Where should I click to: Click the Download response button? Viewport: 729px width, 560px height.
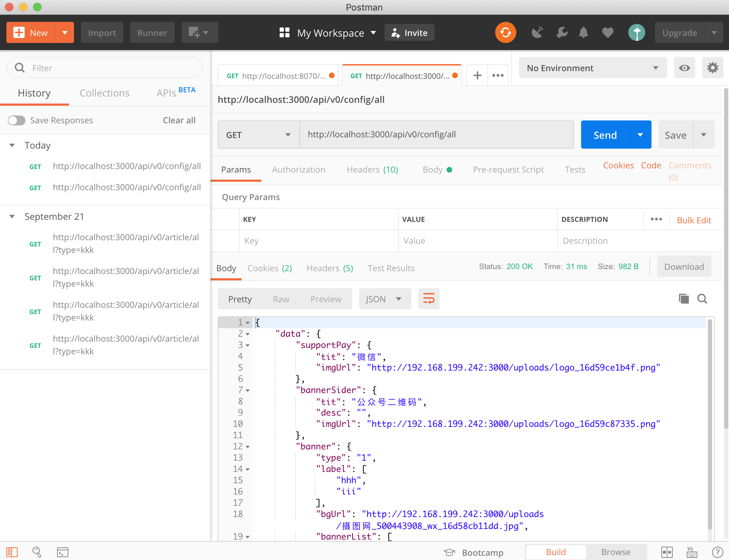tap(684, 267)
